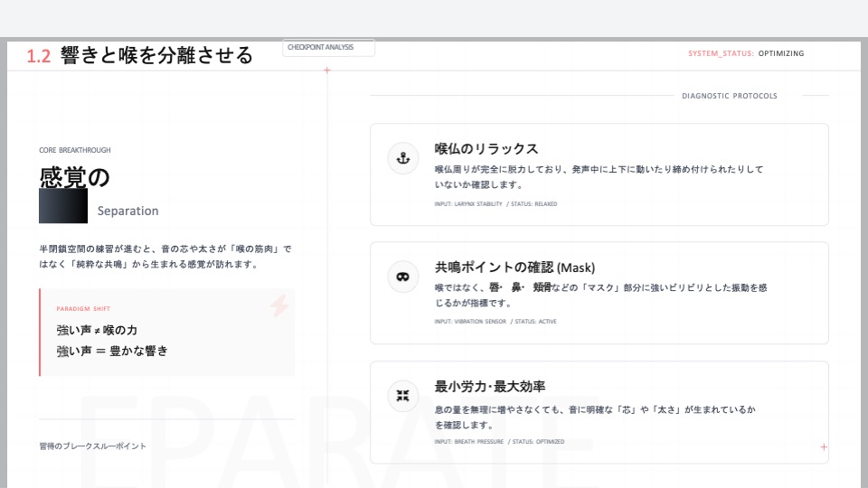Click the anchor icon beside 喉仏のリラックス
Screen dimensions: 868x488
coord(402,157)
